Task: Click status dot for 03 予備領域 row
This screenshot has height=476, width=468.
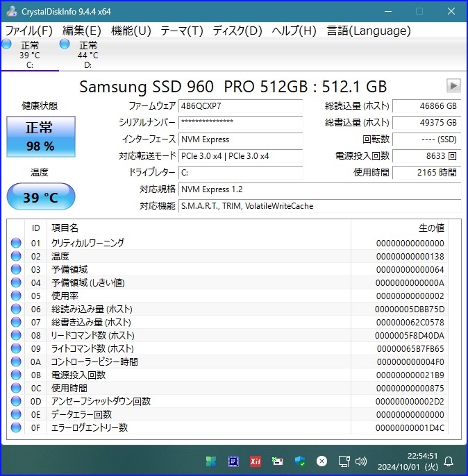Action: [x=16, y=269]
